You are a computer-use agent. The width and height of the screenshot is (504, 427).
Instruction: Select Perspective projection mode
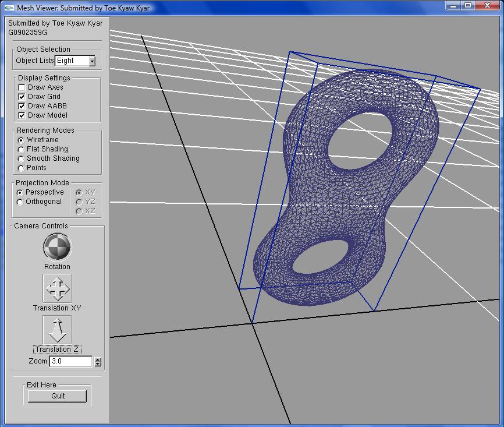20,192
